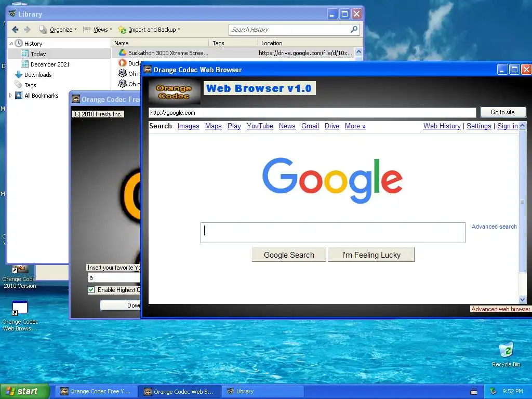Click the browser page scroll down arrow
Screen dimensions: 532x399
pos(523,299)
